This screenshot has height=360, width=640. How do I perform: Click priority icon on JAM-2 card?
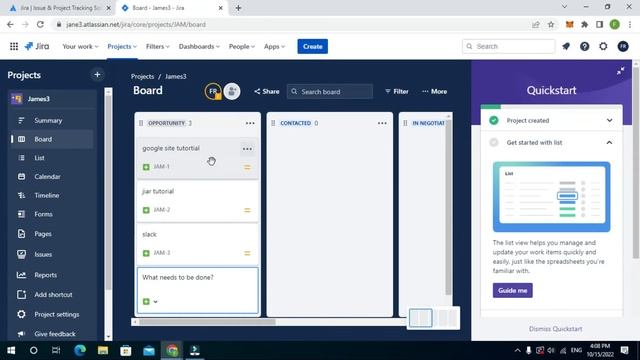[247, 210]
